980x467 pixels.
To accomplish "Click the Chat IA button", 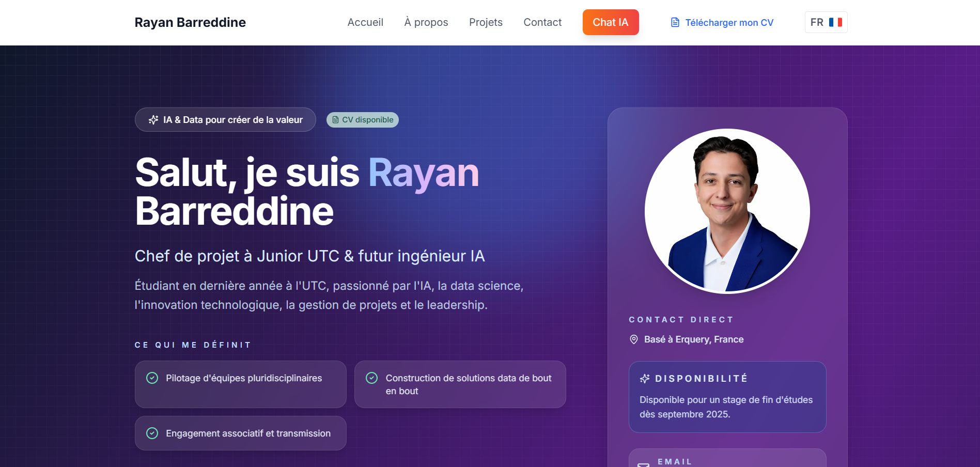I will (611, 22).
